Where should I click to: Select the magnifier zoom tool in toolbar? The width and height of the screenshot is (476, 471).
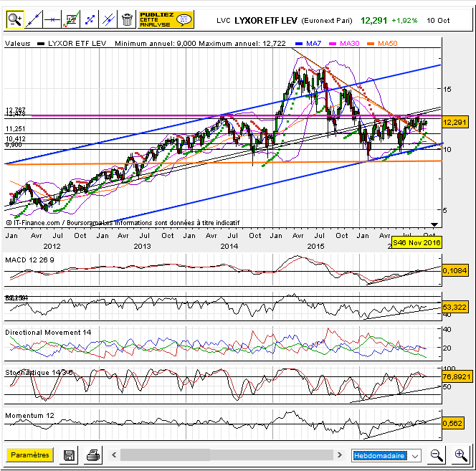[x=14, y=19]
